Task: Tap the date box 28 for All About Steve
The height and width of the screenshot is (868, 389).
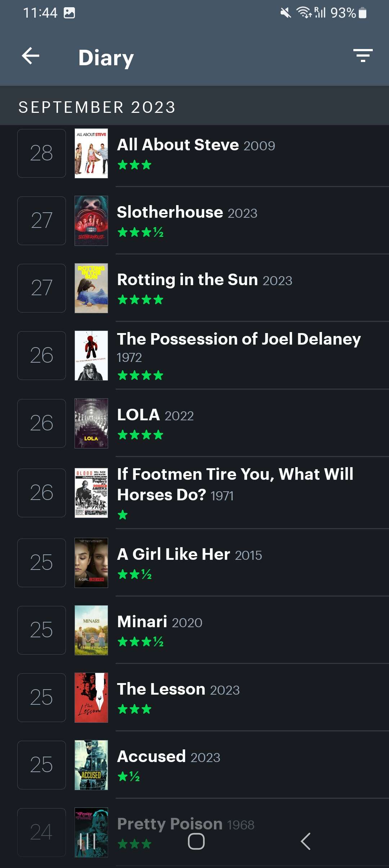Action: click(41, 153)
